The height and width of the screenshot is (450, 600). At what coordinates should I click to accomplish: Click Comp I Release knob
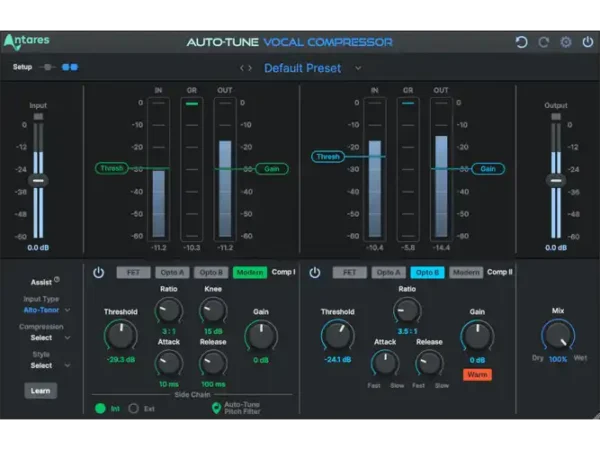coord(213,364)
